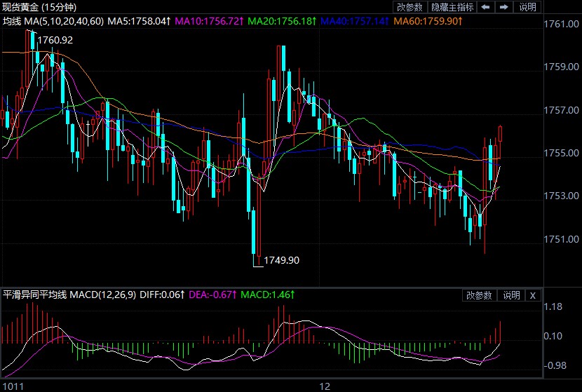Select the MA5:1758.04 value

(x=139, y=21)
